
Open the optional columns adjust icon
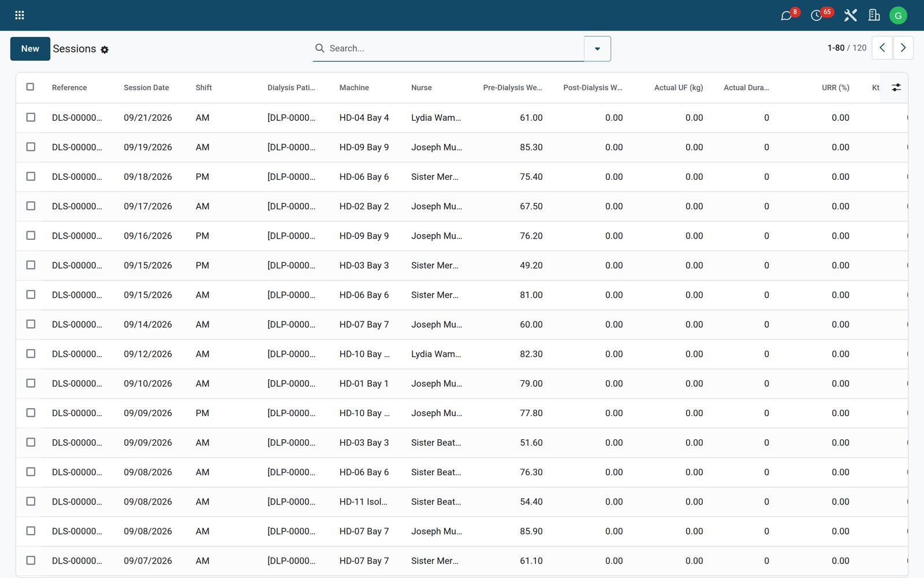[x=896, y=87]
